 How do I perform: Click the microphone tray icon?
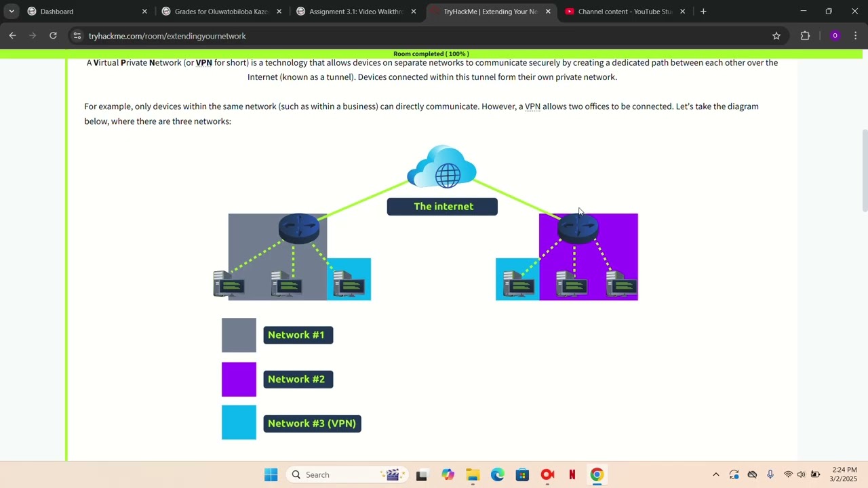pos(770,474)
